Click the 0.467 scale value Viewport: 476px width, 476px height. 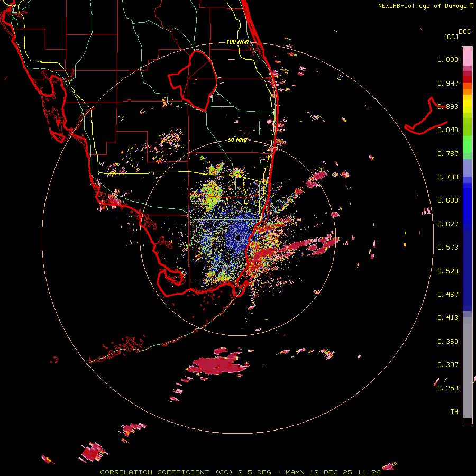click(x=448, y=295)
